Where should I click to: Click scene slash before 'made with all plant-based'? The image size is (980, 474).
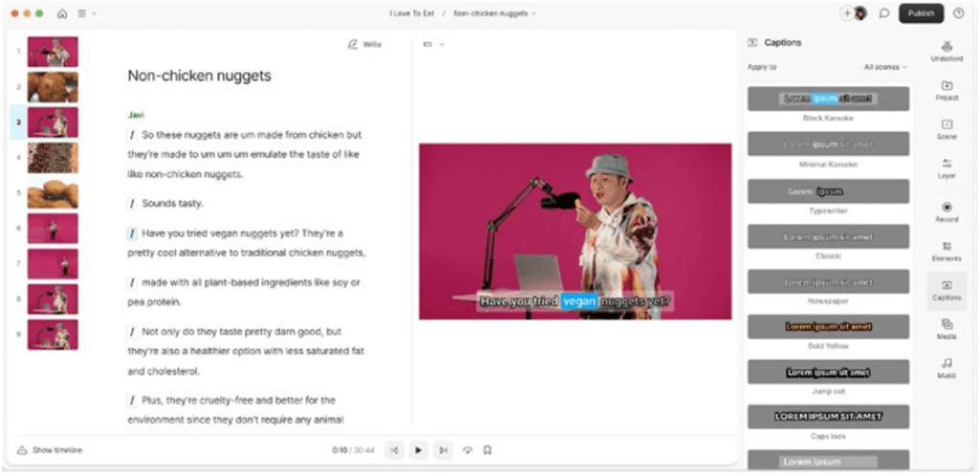132,282
